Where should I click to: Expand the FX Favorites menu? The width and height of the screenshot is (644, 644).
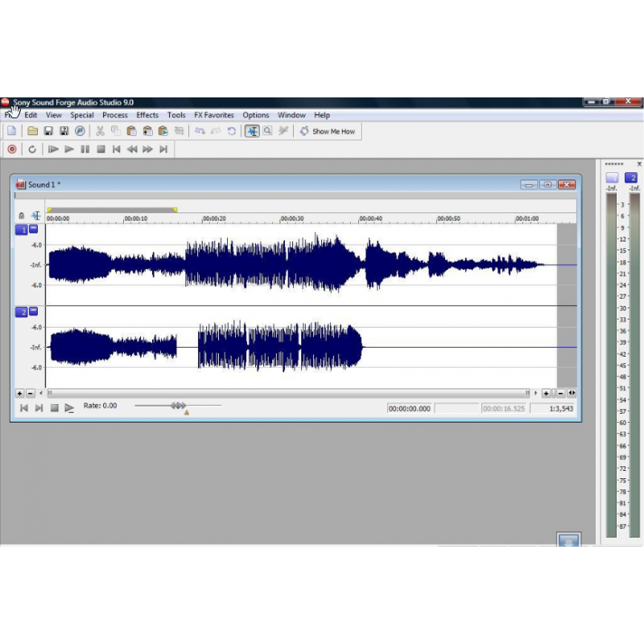point(214,115)
